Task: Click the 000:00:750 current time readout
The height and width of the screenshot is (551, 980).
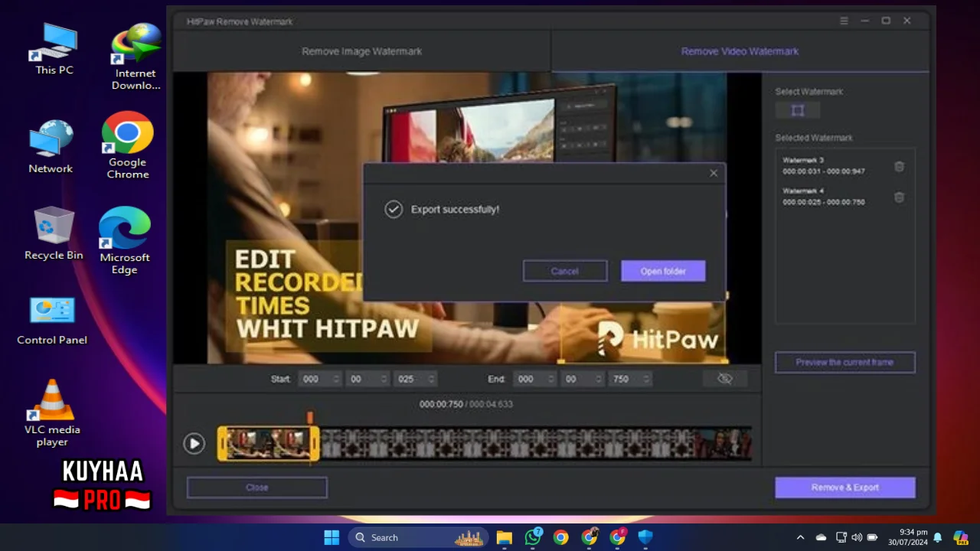Action: 441,404
